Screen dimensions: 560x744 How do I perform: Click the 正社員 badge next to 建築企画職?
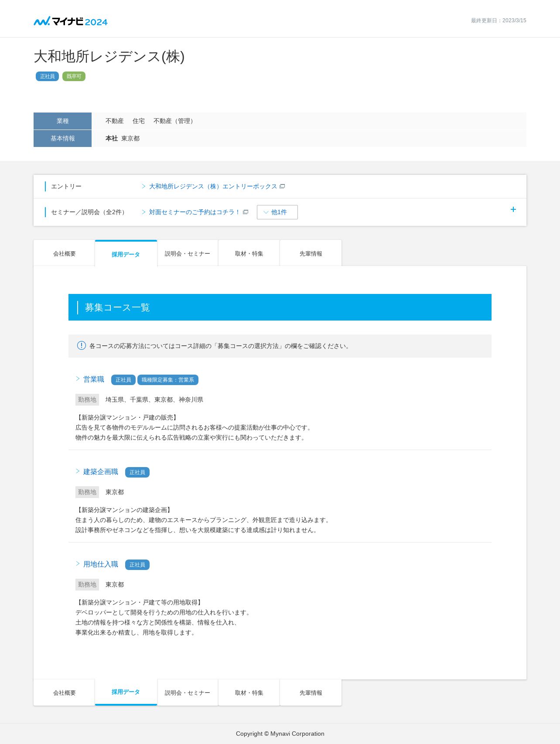pos(137,472)
